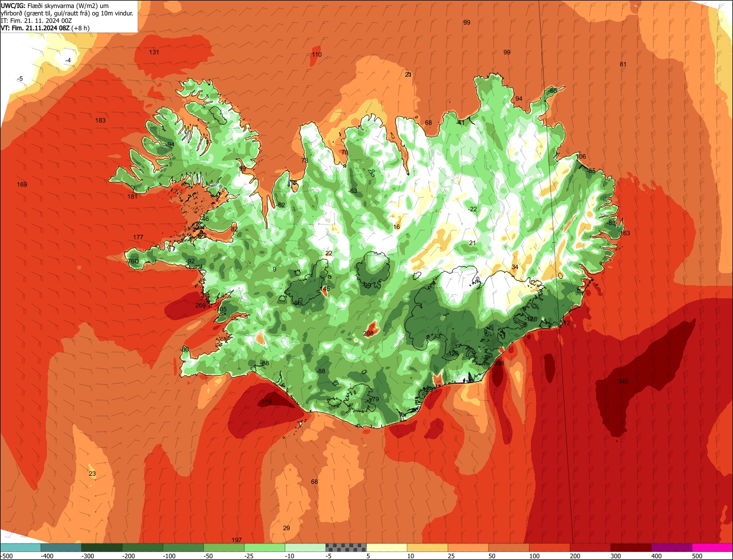Click the map value '181' near the Westfjords

click(x=133, y=196)
